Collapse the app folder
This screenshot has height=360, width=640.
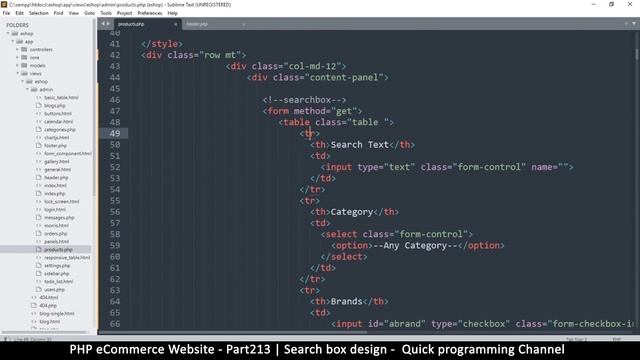pyautogui.click(x=13, y=42)
